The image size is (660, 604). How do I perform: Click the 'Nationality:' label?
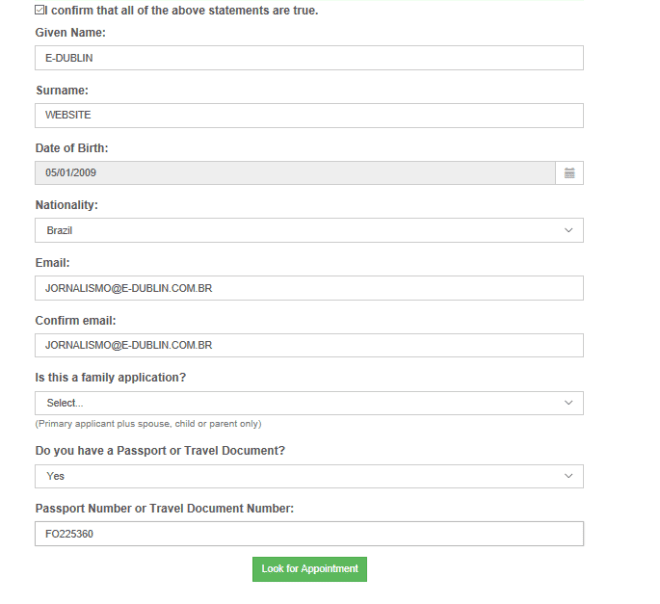point(67,205)
